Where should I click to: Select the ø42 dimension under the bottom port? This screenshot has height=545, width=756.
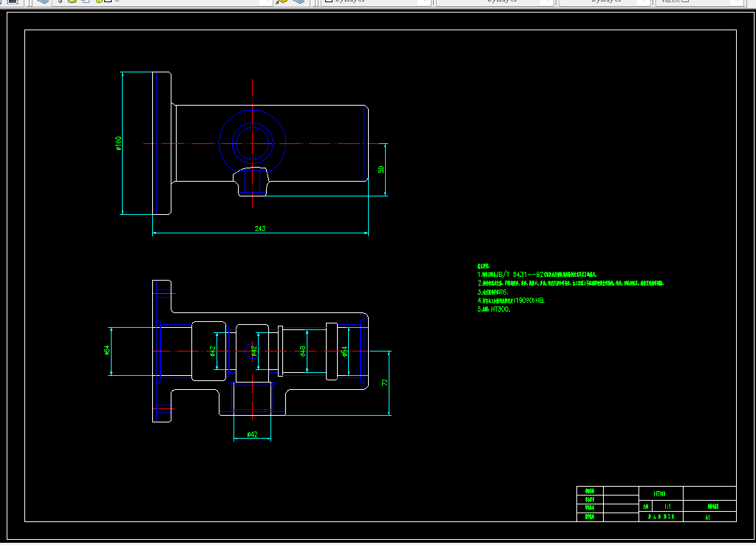click(x=252, y=434)
